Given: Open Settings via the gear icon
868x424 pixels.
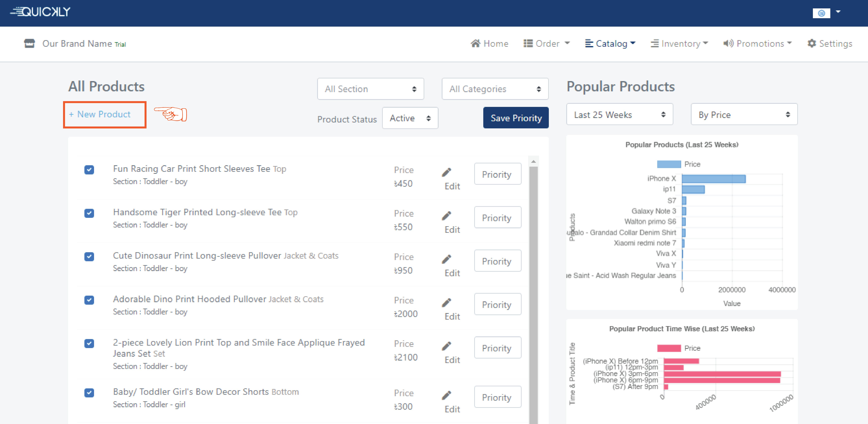Looking at the screenshot, I should 812,43.
